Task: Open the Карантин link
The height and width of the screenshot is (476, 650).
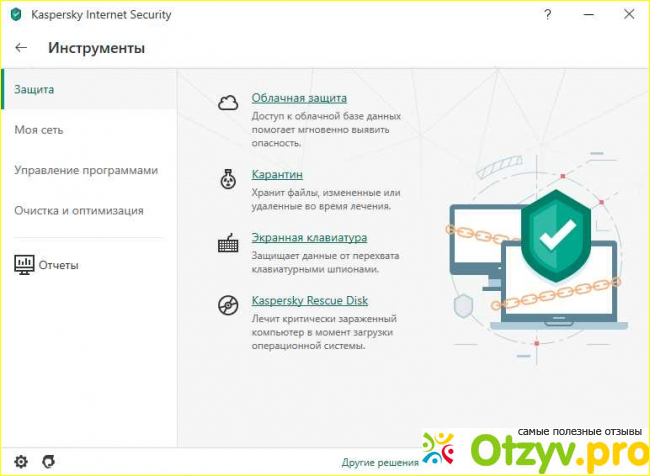Action: [x=277, y=174]
